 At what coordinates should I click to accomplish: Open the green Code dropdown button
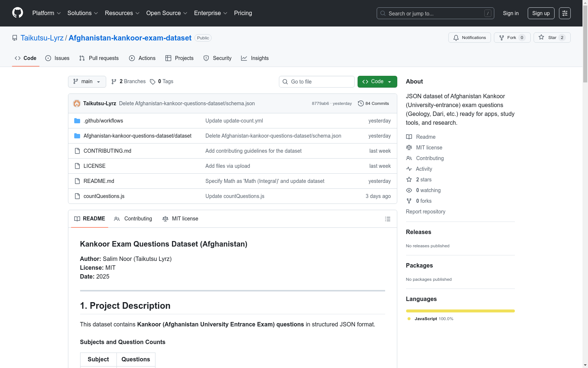377,82
